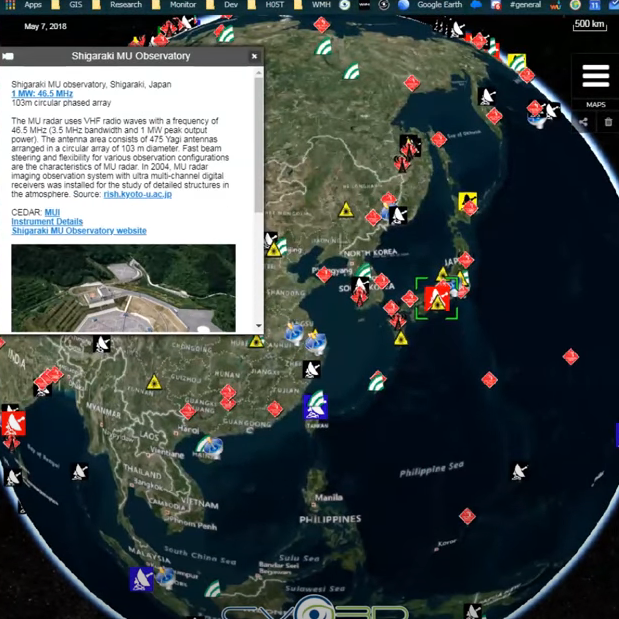This screenshot has width=619, height=619.
Task: Click the popup scrollbar up arrow
Action: coord(259,73)
